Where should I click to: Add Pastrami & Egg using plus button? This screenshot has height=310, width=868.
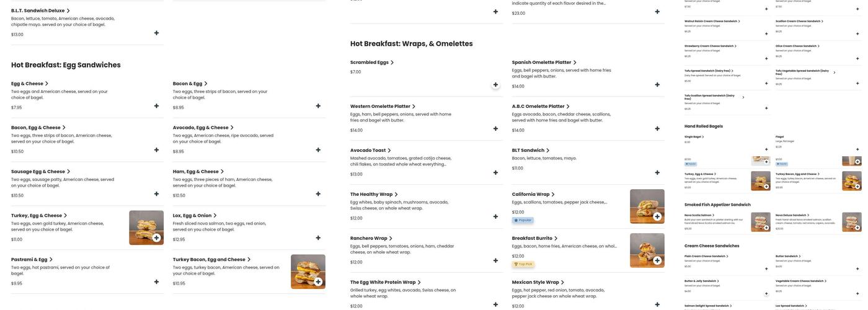click(156, 282)
